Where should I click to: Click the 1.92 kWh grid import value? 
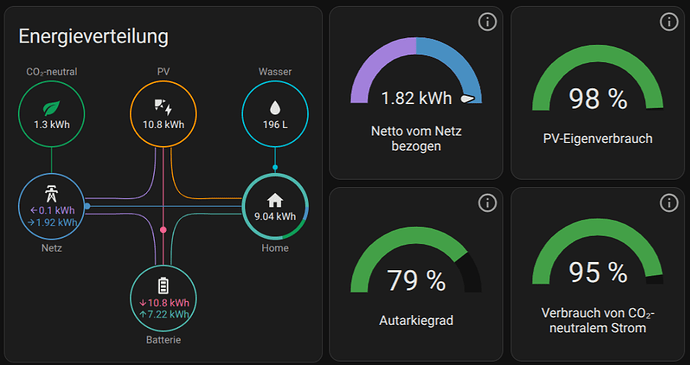(x=52, y=223)
